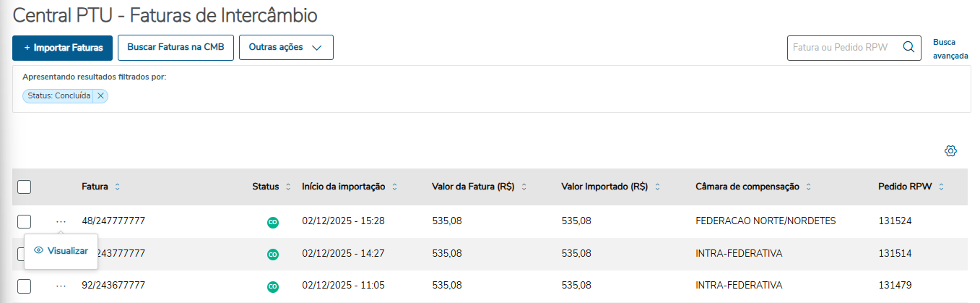This screenshot has width=980, height=303.
Task: Open the 'Busca avançada' link
Action: (x=950, y=48)
